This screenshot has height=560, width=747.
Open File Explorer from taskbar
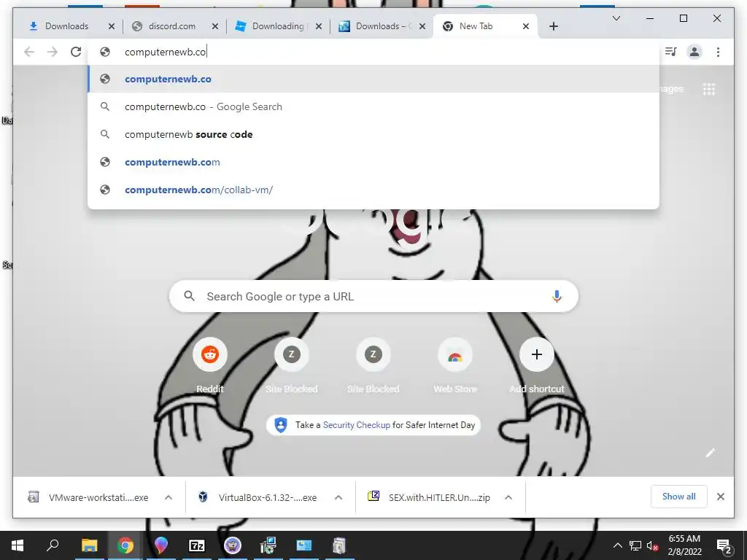click(x=89, y=545)
